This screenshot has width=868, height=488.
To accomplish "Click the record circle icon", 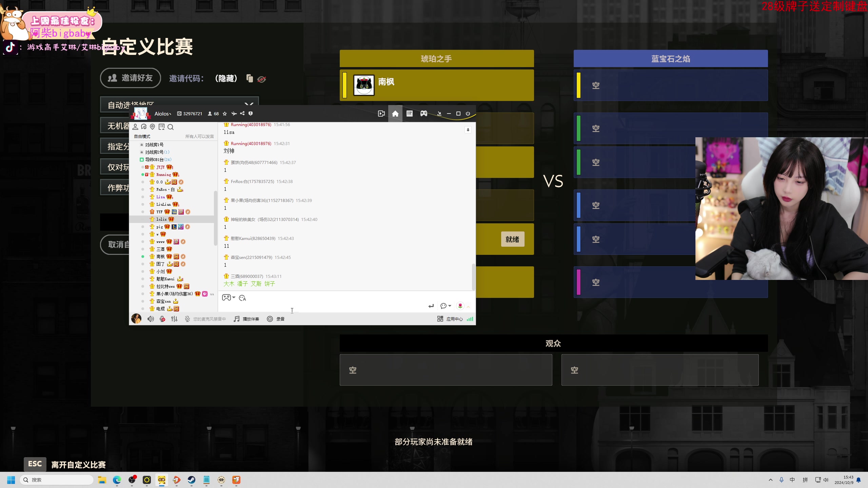I will coord(270,319).
